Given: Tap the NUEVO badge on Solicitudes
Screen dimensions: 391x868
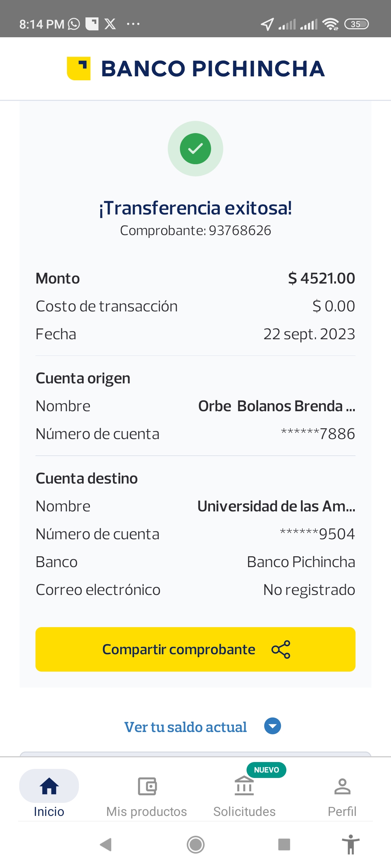Looking at the screenshot, I should 266,770.
